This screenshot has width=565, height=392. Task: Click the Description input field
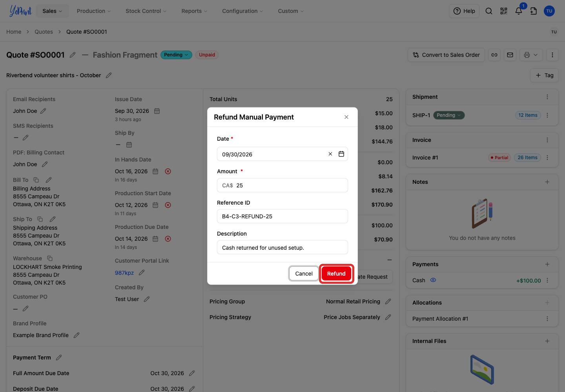tap(282, 247)
